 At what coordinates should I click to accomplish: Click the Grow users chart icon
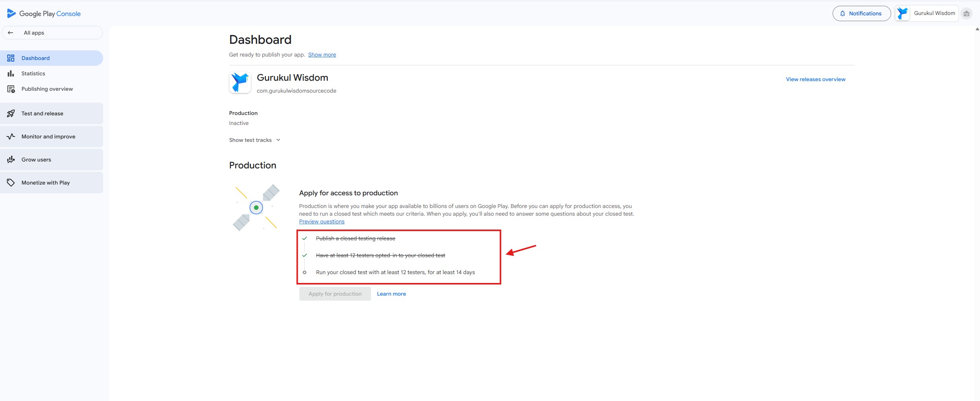(x=11, y=160)
